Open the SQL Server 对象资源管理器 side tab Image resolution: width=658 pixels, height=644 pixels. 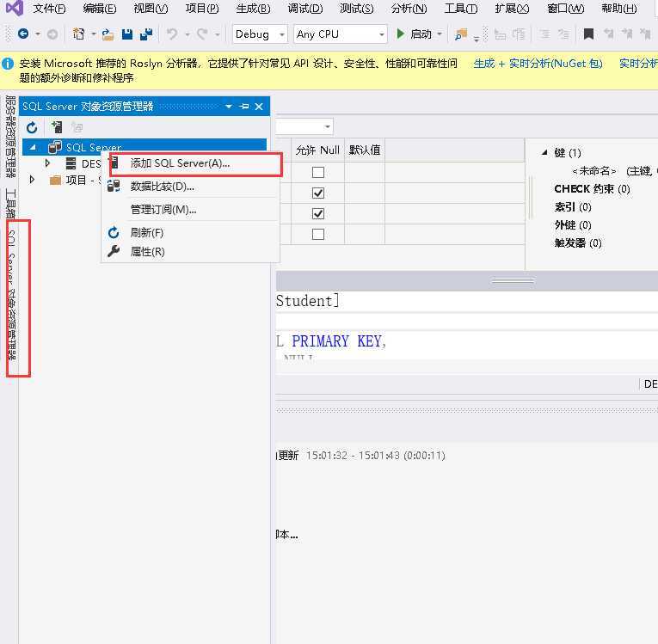tap(12, 295)
